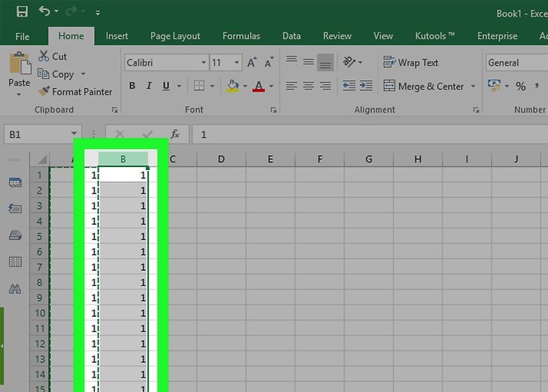This screenshot has height=392, width=548.
Task: Open the File tab
Action: pyautogui.click(x=22, y=36)
